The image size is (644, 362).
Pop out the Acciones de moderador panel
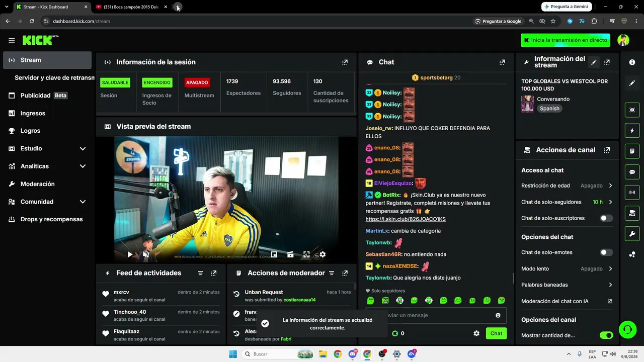(345, 273)
